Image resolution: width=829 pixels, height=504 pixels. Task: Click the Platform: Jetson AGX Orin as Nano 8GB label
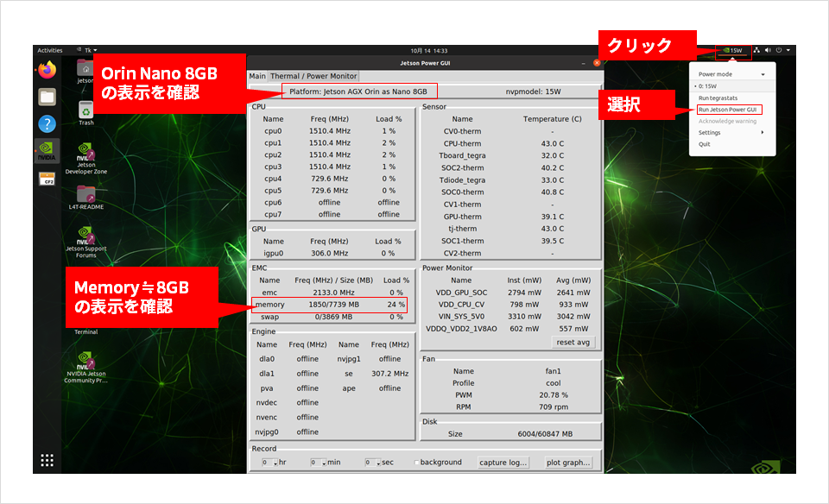point(358,91)
